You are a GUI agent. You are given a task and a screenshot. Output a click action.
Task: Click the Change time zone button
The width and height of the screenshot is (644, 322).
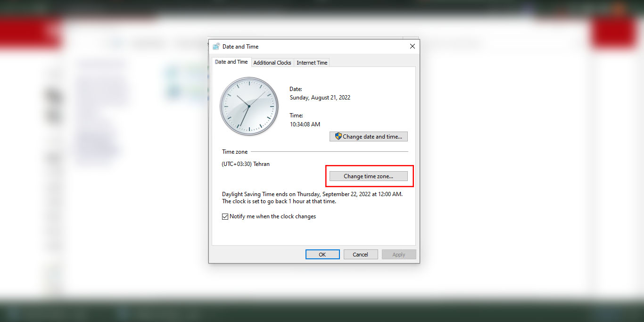point(369,176)
